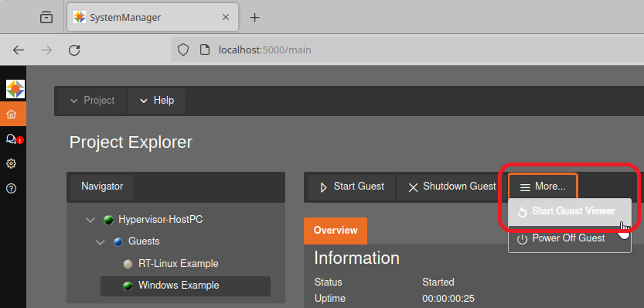
Task: Click the shield tracking protection icon
Action: [182, 50]
